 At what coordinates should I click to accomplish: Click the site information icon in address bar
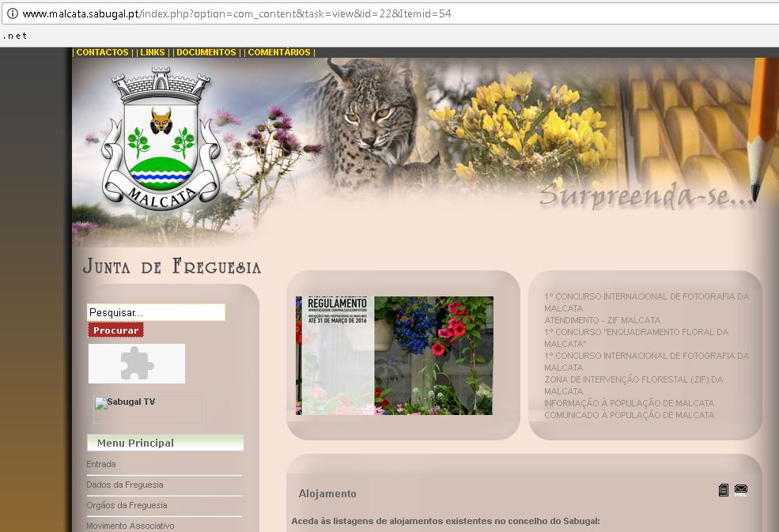pos(12,13)
